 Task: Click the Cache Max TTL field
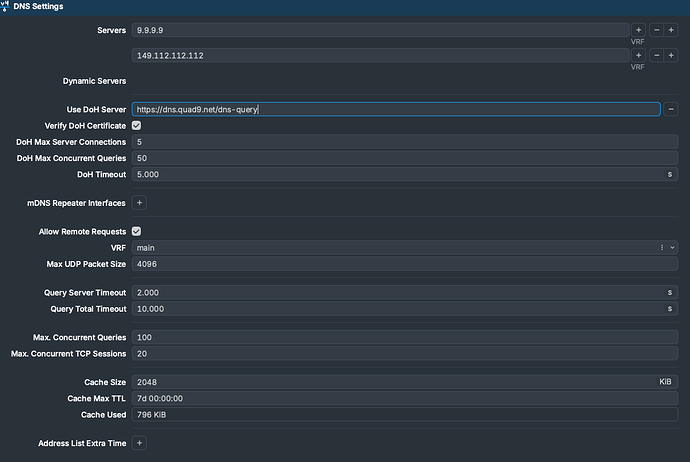[405, 398]
